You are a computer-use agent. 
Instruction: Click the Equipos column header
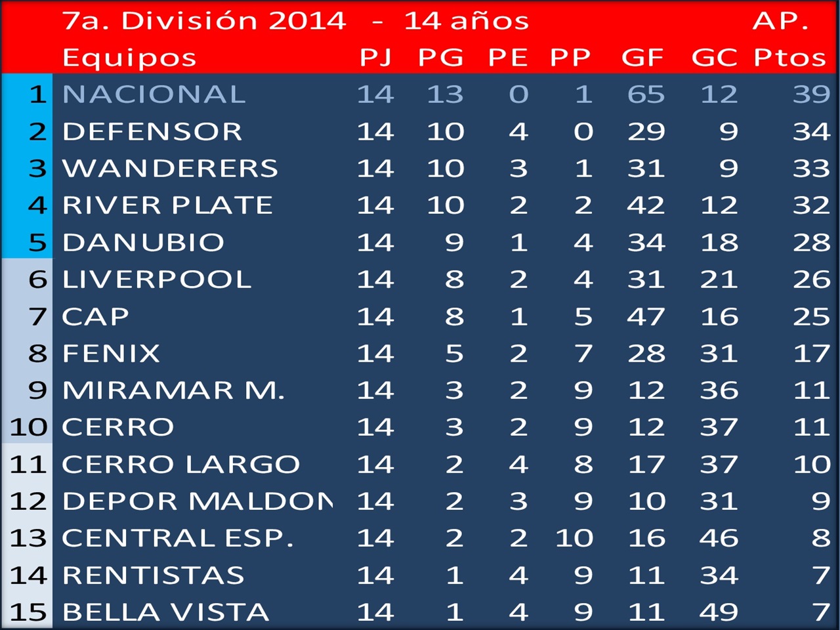[129, 58]
